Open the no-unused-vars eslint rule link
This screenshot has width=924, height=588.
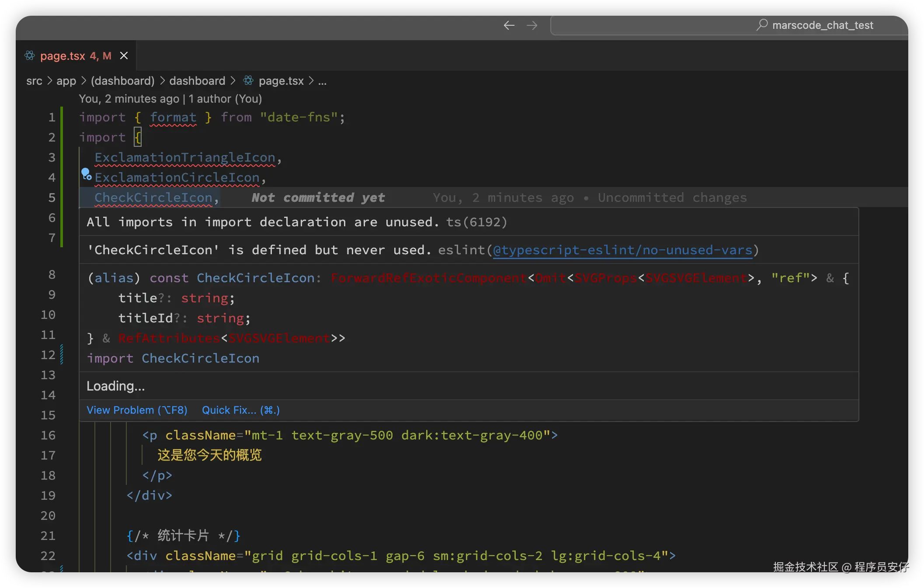tap(622, 250)
